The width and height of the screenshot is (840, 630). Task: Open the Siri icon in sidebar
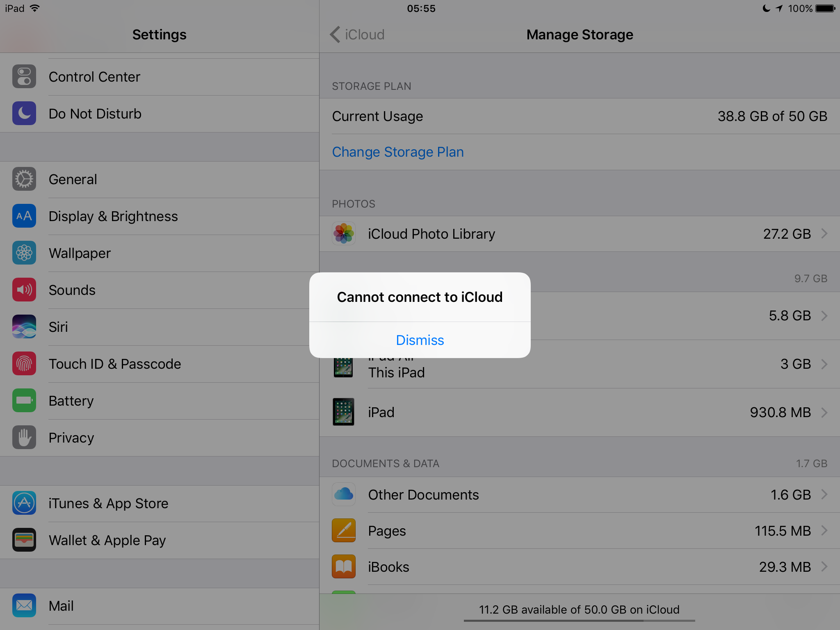point(24,327)
